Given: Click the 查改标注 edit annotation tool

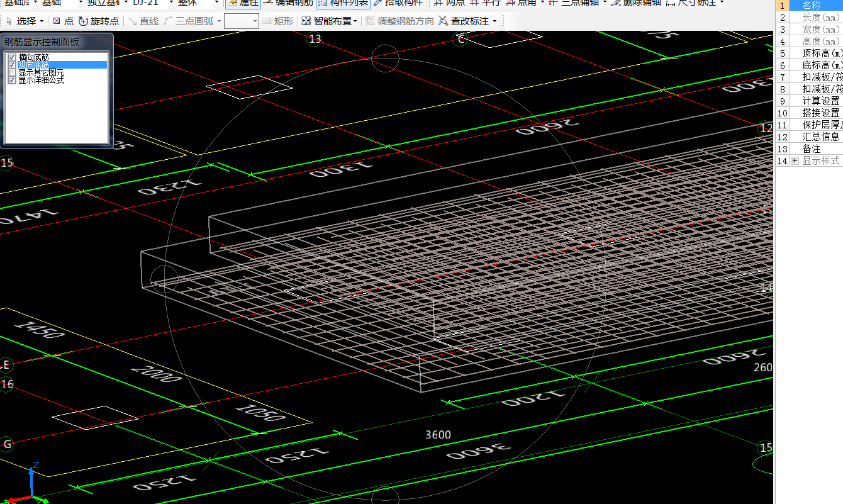Looking at the screenshot, I should pos(464,21).
